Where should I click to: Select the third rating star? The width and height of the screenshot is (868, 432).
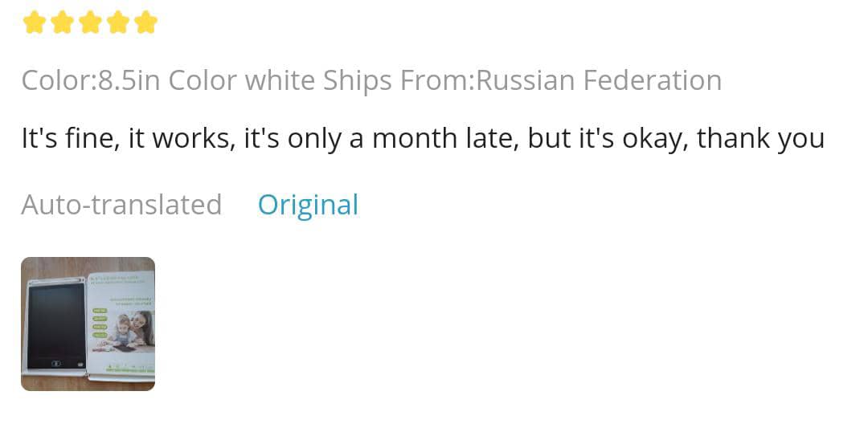90,22
